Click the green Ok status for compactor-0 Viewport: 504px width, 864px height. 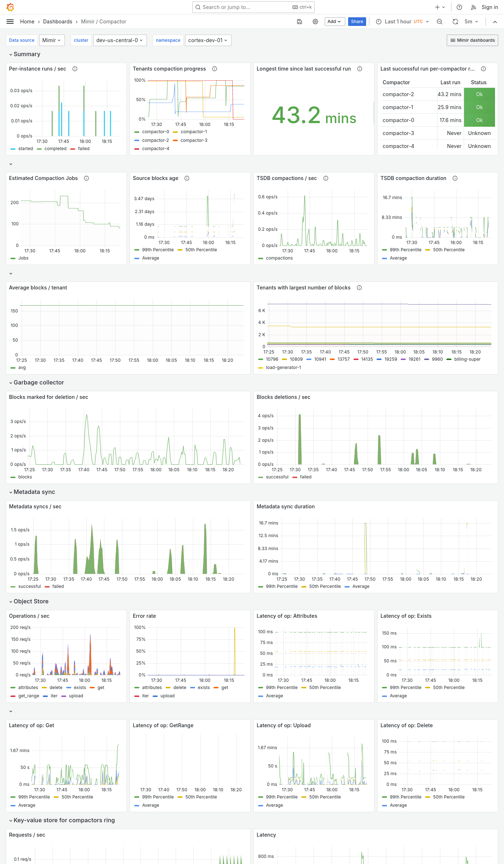pos(479,120)
